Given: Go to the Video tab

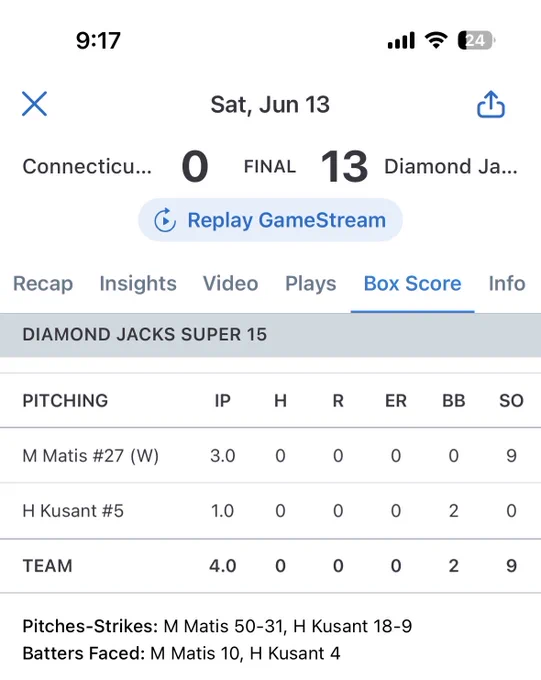Looking at the screenshot, I should [230, 284].
